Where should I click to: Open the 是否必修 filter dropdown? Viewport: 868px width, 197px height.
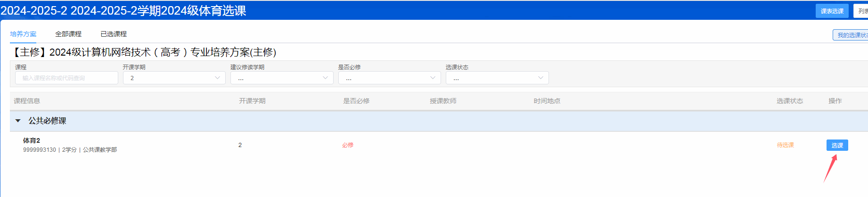(389, 78)
